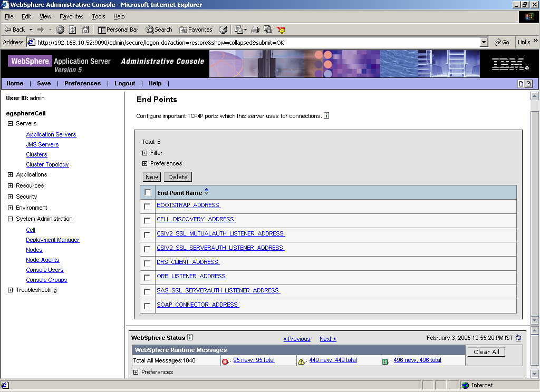The height and width of the screenshot is (392, 540).
Task: Click the Delete end point button
Action: coord(178,177)
